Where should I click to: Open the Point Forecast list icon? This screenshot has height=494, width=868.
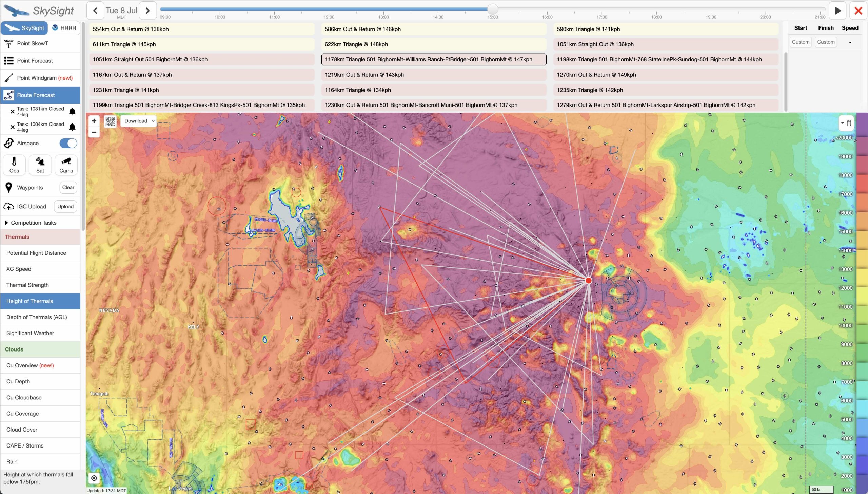coord(8,61)
